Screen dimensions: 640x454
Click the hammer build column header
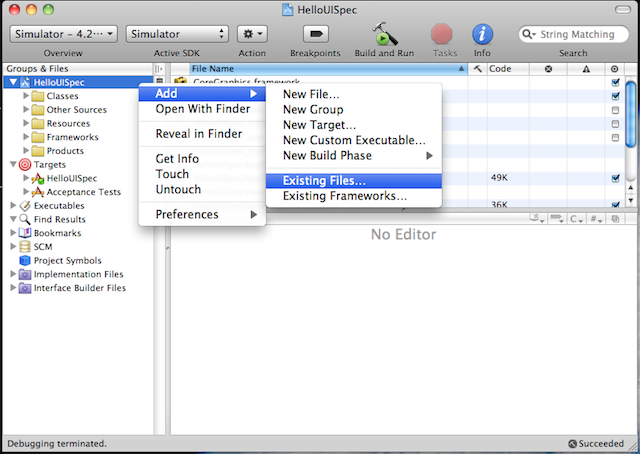click(x=477, y=69)
